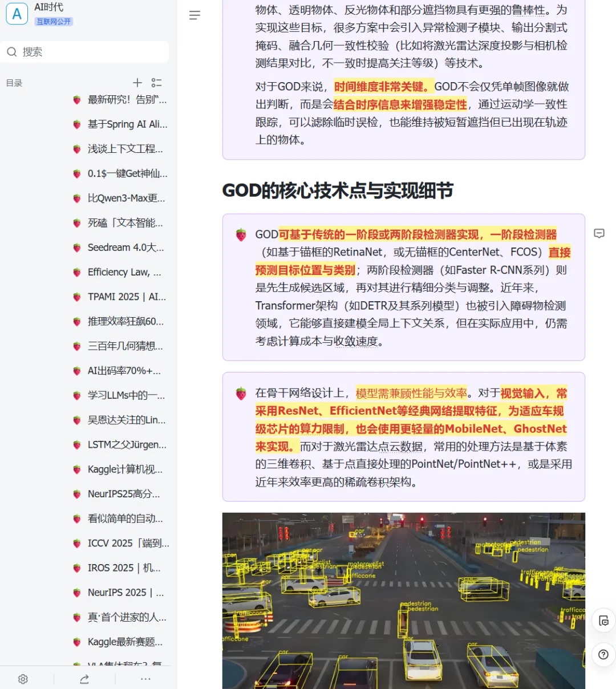
Task: Click strawberry icon beside "NeurIPS 2025" entry
Action: click(x=76, y=593)
